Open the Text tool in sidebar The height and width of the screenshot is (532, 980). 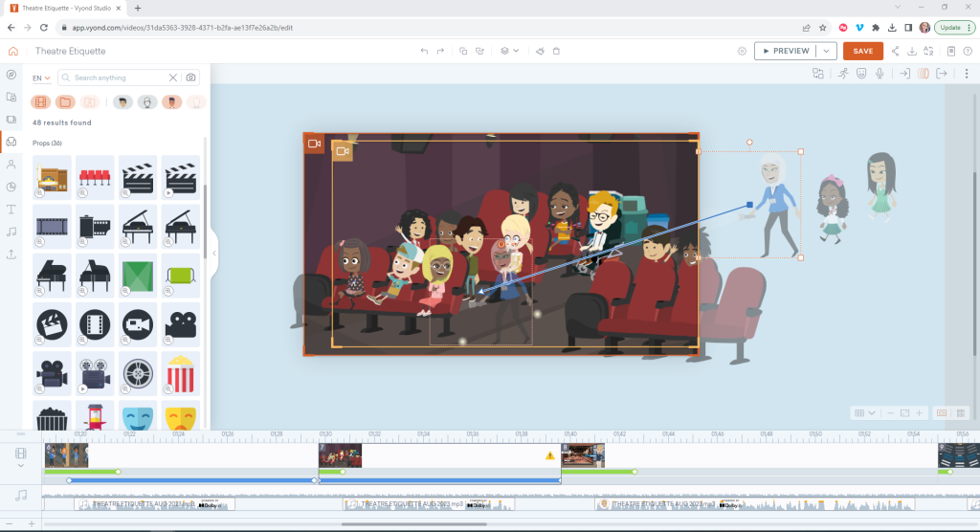[11, 209]
